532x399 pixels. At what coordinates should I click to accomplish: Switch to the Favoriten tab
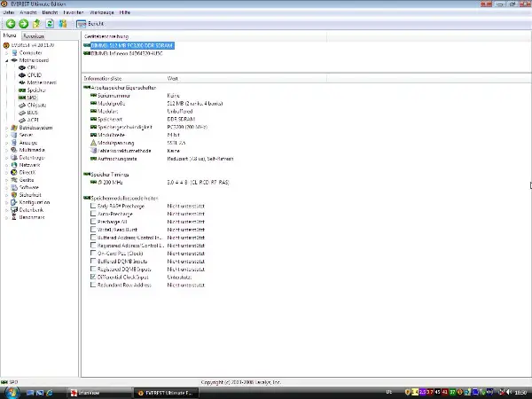point(32,35)
